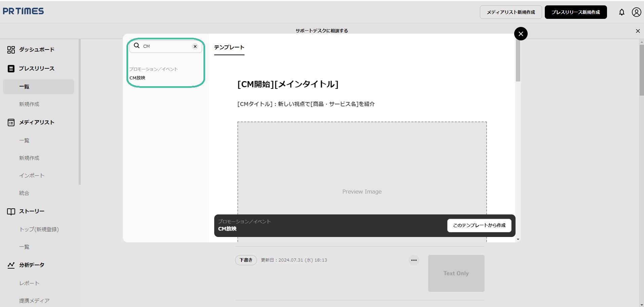Screen dimensions: 644x307
Task: Click the Press Release document icon
Action: pos(11,69)
